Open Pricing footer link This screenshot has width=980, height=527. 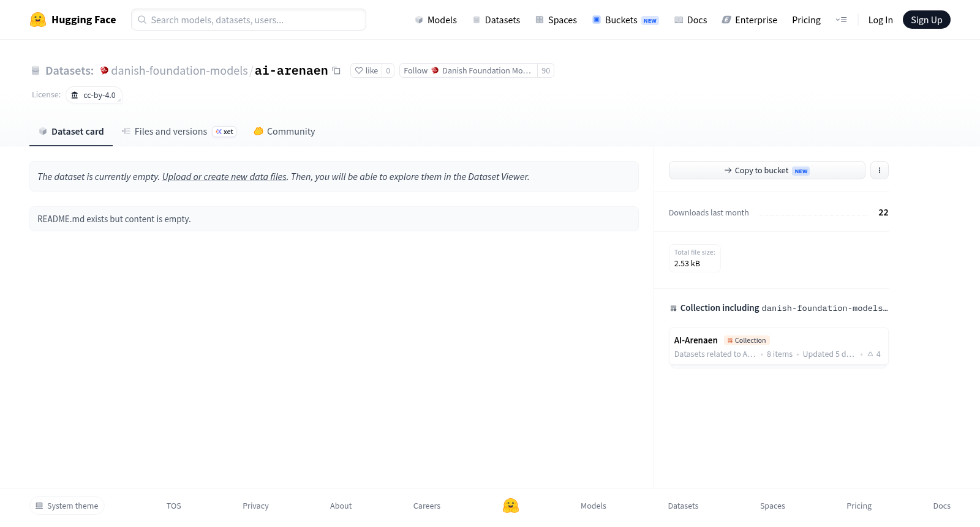(x=859, y=506)
